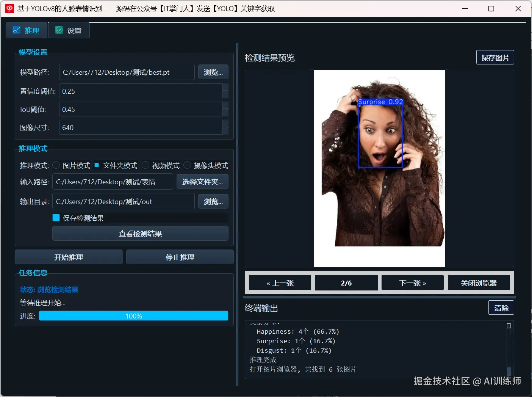Click 下一张 to view next image
The width and height of the screenshot is (532, 397).
pyautogui.click(x=412, y=282)
